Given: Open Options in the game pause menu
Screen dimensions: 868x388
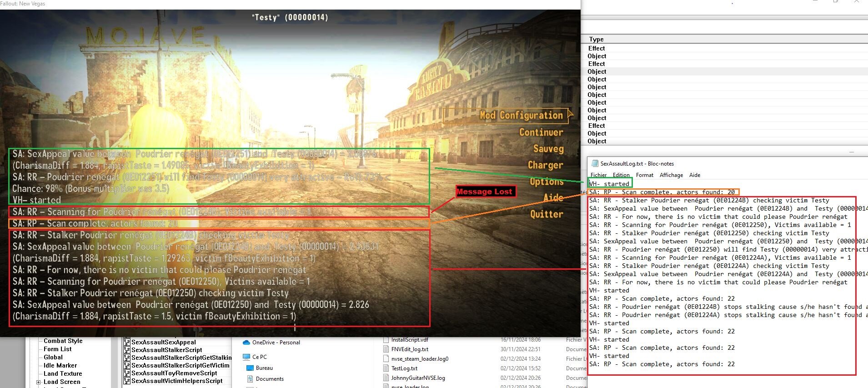Looking at the screenshot, I should (547, 181).
